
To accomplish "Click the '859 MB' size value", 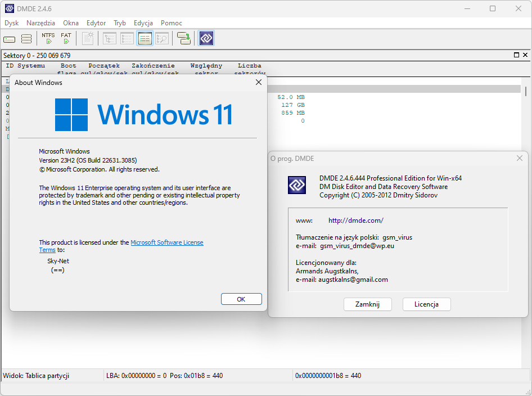I will click(293, 113).
